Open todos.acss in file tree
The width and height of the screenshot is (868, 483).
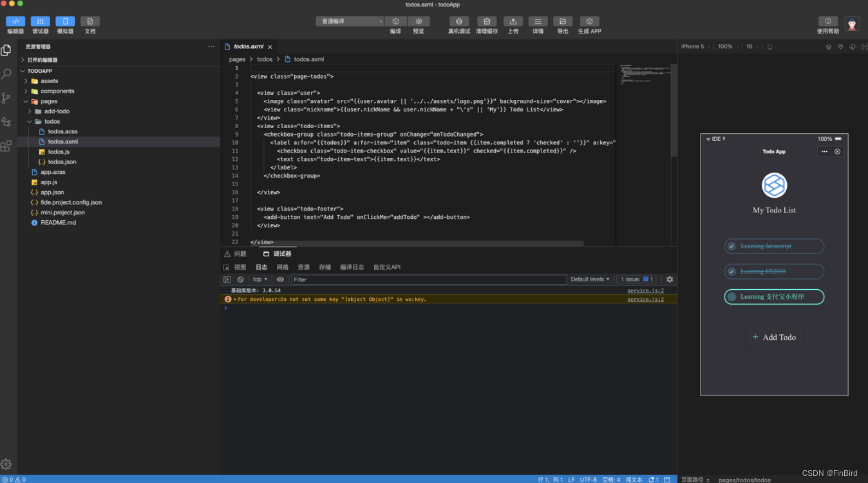(x=118, y=131)
